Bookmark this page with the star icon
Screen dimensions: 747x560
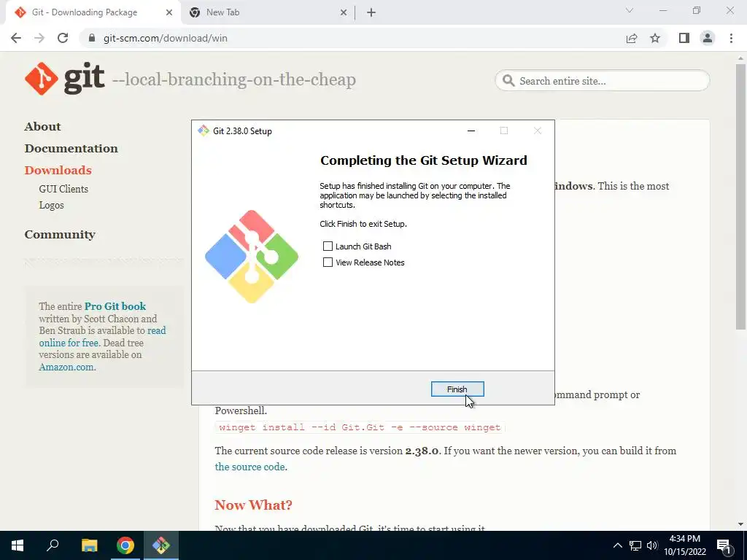pyautogui.click(x=655, y=38)
